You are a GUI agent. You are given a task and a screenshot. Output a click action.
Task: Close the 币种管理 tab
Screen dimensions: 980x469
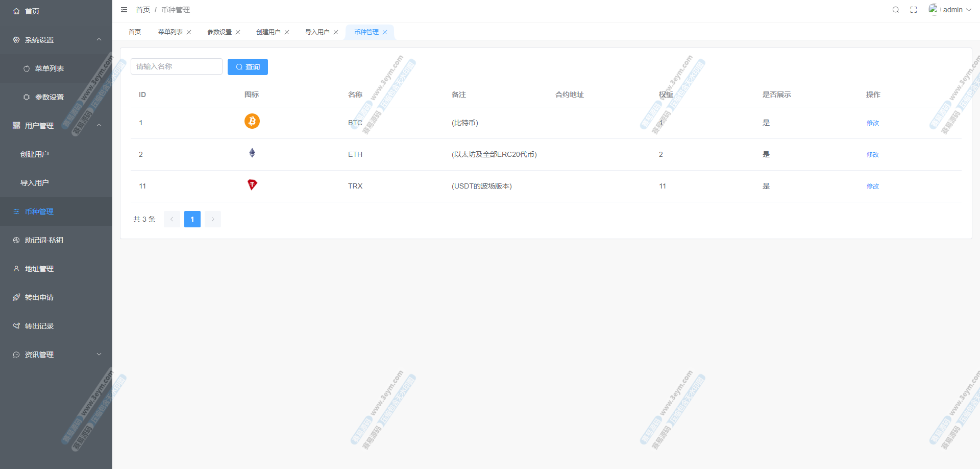coord(385,32)
